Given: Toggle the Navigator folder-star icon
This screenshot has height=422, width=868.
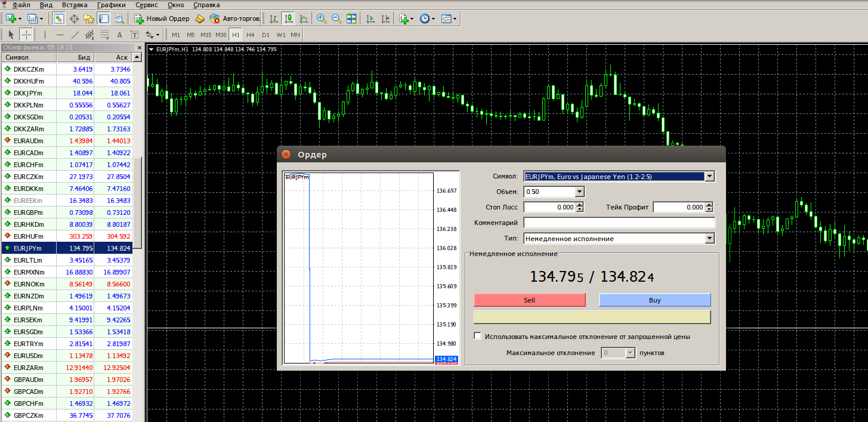Looking at the screenshot, I should tap(89, 19).
